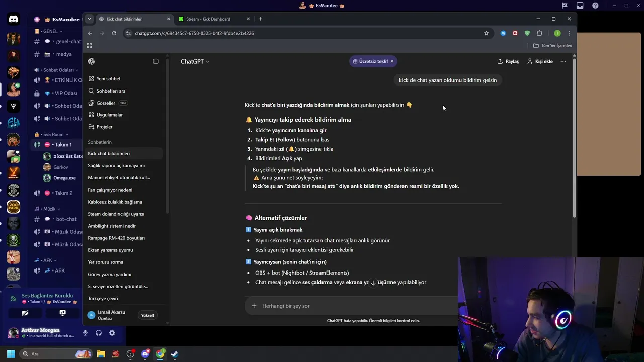Open Discord inbox icon in title bar
The width and height of the screenshot is (644, 362).
pyautogui.click(x=580, y=6)
